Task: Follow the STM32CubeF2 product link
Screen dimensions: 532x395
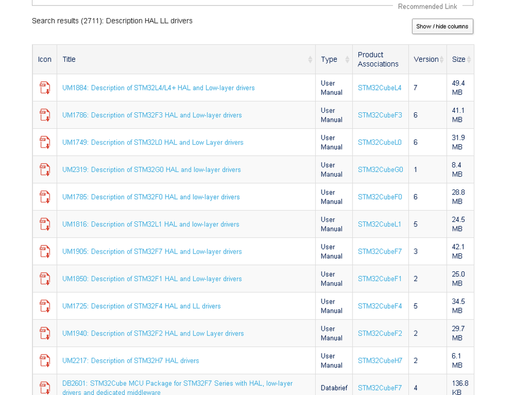Action: click(380, 333)
